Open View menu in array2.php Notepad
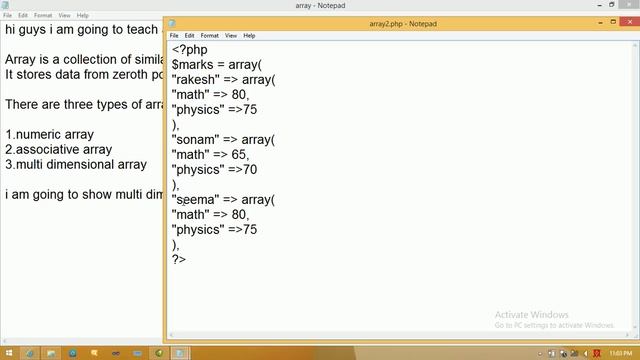 click(231, 36)
